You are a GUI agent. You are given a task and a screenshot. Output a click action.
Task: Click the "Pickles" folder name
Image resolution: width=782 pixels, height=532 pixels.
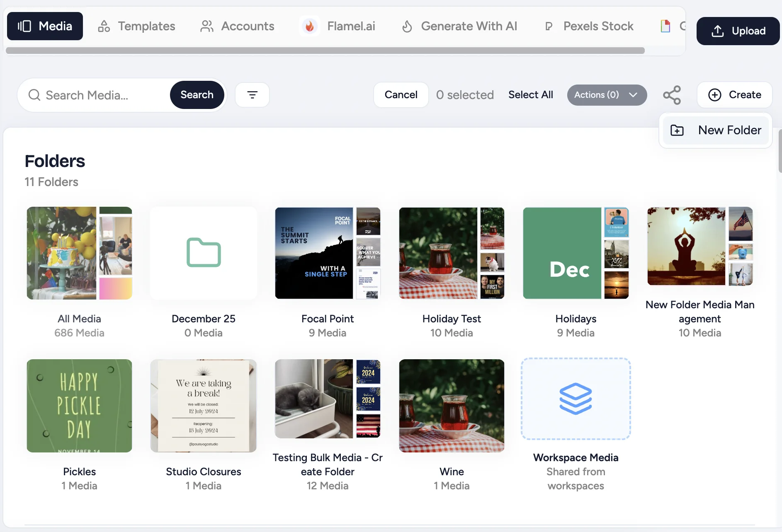(79, 472)
